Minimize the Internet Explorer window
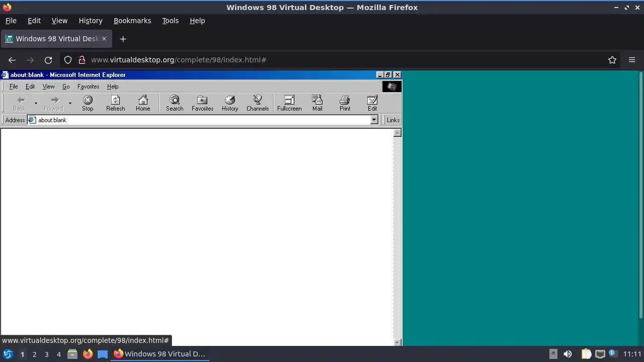Screen dimensions: 644x362 point(380,75)
